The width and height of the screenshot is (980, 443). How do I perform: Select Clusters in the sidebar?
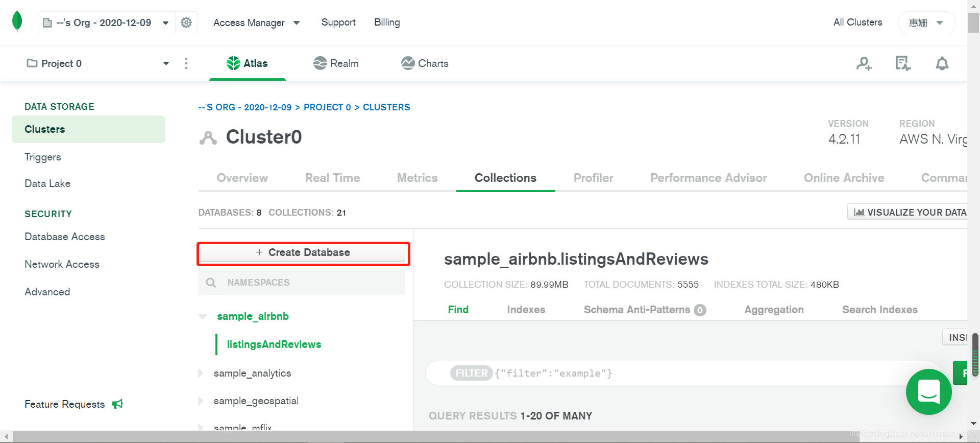(x=89, y=129)
